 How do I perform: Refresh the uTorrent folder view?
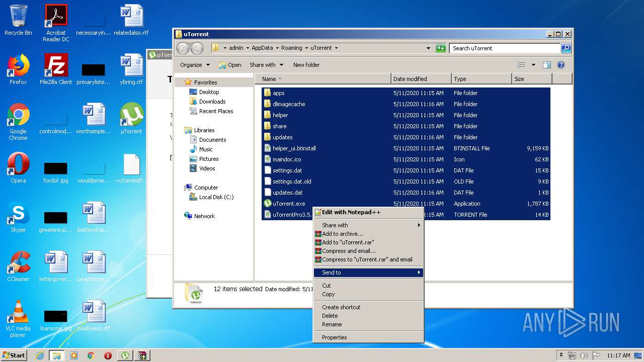click(x=441, y=48)
